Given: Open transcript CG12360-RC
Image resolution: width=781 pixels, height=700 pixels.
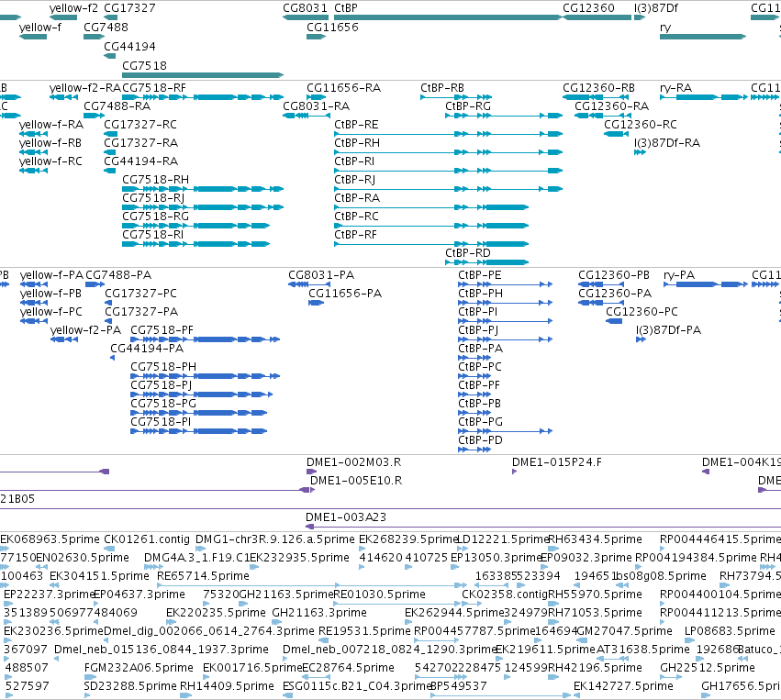Looking at the screenshot, I should [x=641, y=125].
